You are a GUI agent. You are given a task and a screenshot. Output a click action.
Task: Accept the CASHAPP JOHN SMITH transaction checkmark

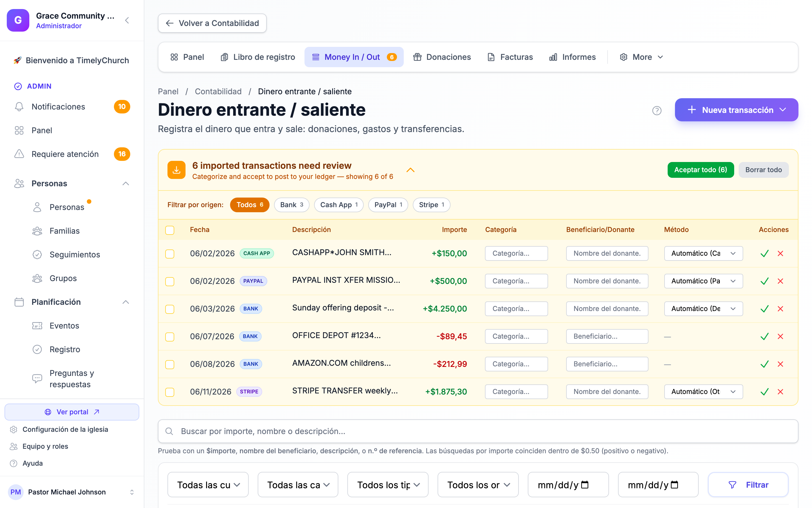pos(764,254)
